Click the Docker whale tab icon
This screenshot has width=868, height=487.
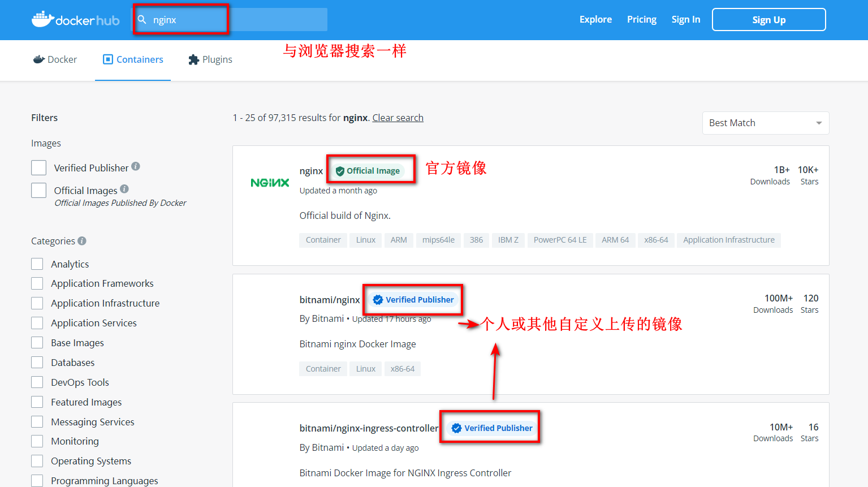(x=38, y=59)
